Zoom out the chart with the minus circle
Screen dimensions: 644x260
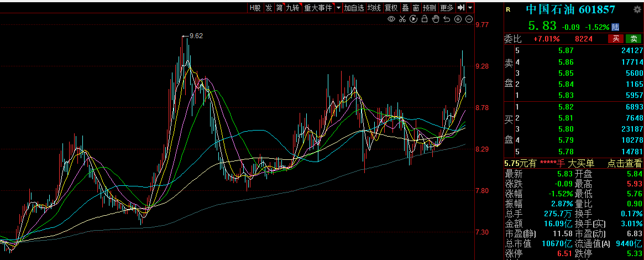(x=469, y=19)
